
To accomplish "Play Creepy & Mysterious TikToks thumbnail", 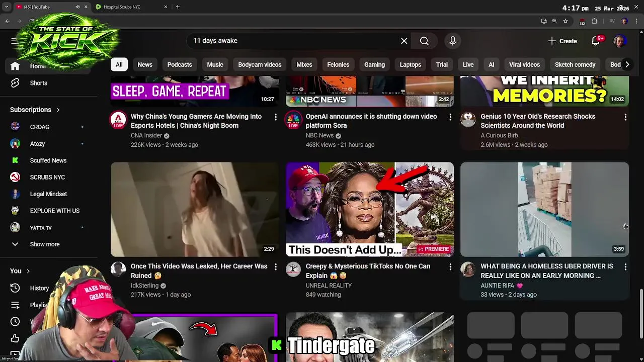I will click(370, 209).
